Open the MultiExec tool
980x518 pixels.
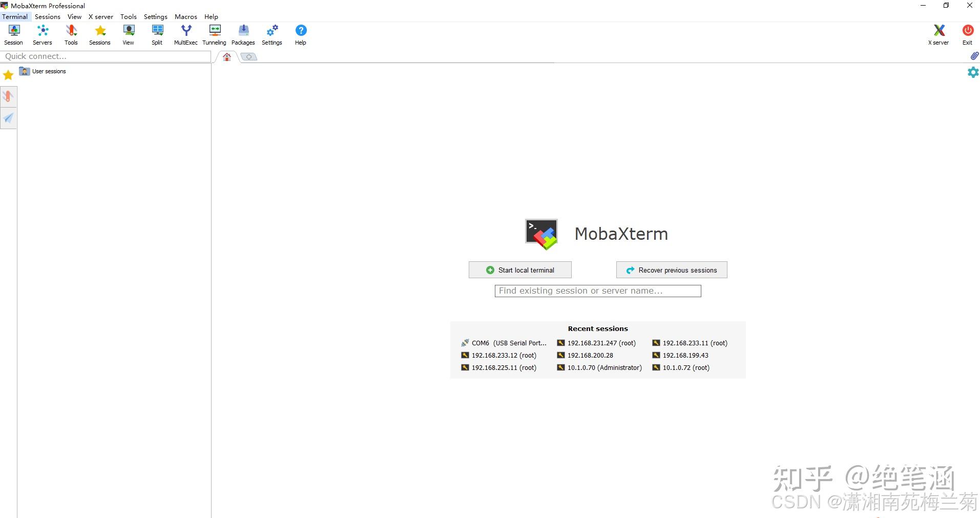point(185,34)
